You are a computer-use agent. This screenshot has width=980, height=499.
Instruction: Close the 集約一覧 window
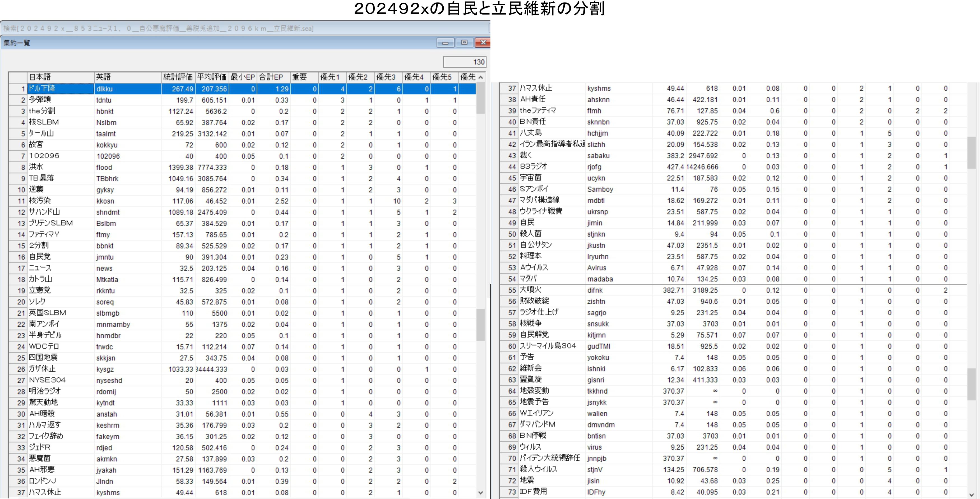tap(483, 43)
